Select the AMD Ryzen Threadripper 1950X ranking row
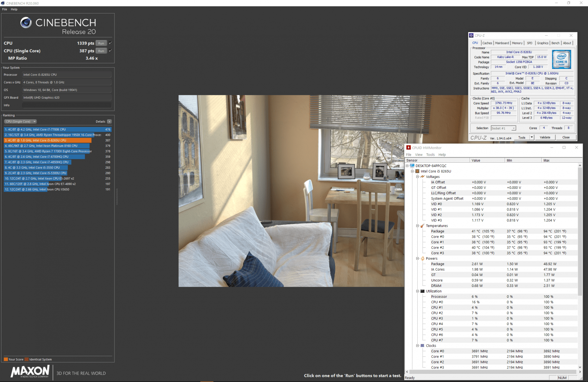This screenshot has height=382, width=588. click(58, 135)
